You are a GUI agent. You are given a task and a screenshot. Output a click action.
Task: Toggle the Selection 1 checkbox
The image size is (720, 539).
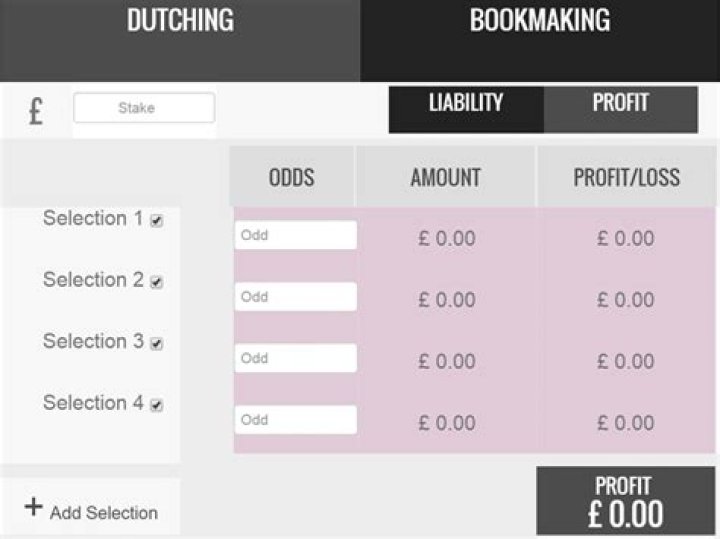[x=156, y=221]
